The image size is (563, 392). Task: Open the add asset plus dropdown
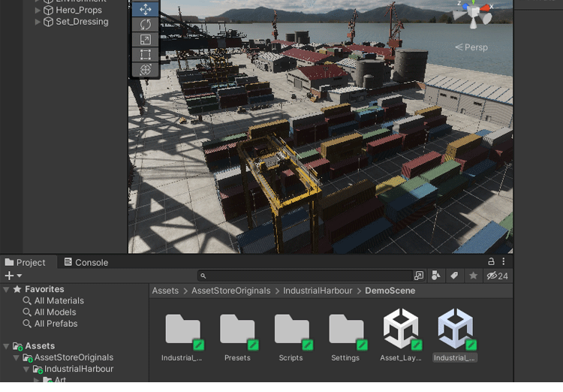coord(14,276)
